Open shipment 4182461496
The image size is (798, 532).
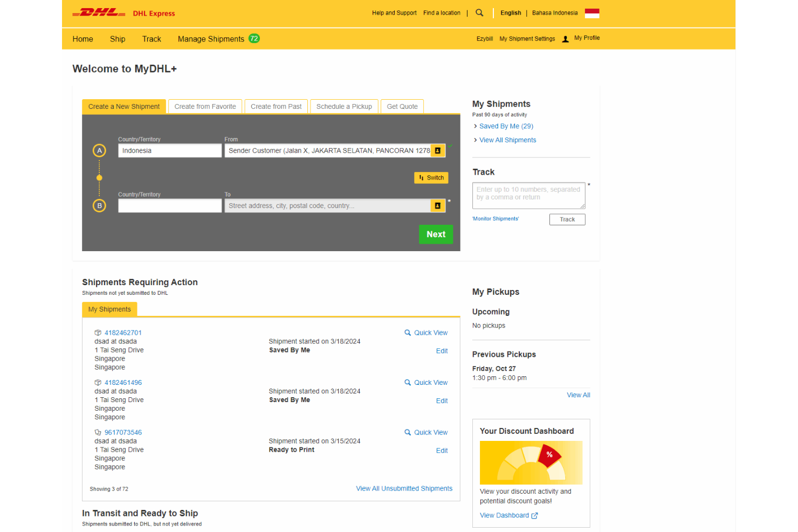123,383
